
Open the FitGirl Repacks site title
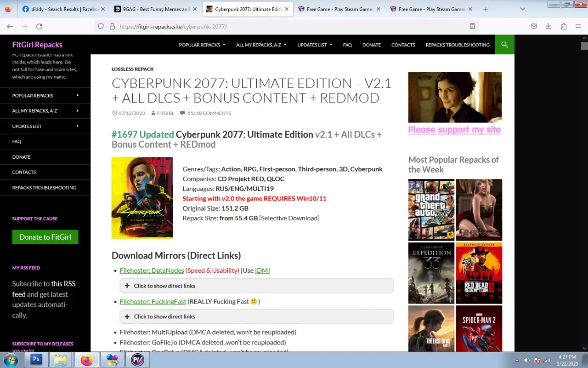[x=37, y=45]
